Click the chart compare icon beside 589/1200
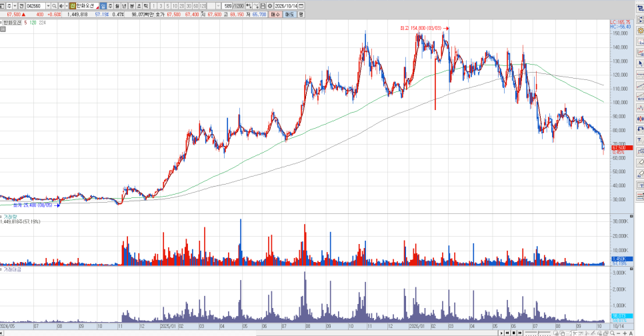The height and width of the screenshot is (336, 644). [x=249, y=6]
